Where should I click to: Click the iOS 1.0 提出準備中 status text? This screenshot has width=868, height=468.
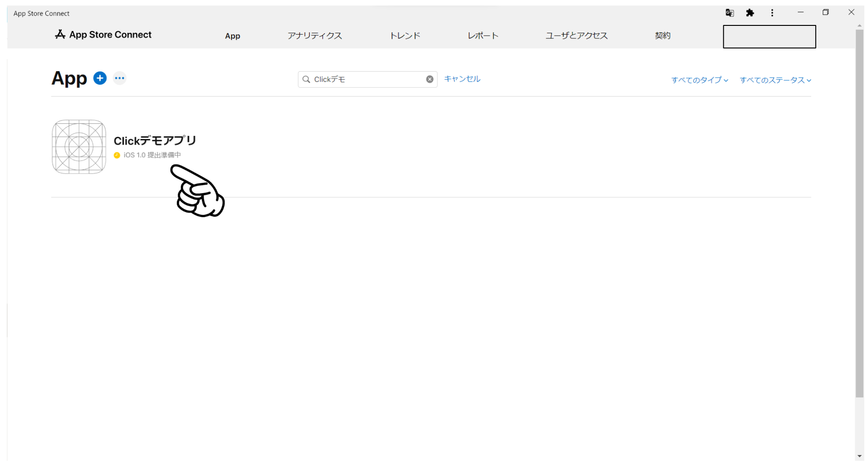coord(152,155)
